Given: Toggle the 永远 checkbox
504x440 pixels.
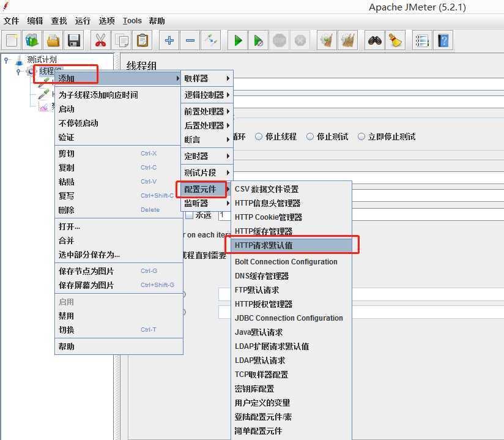Looking at the screenshot, I should (190, 215).
